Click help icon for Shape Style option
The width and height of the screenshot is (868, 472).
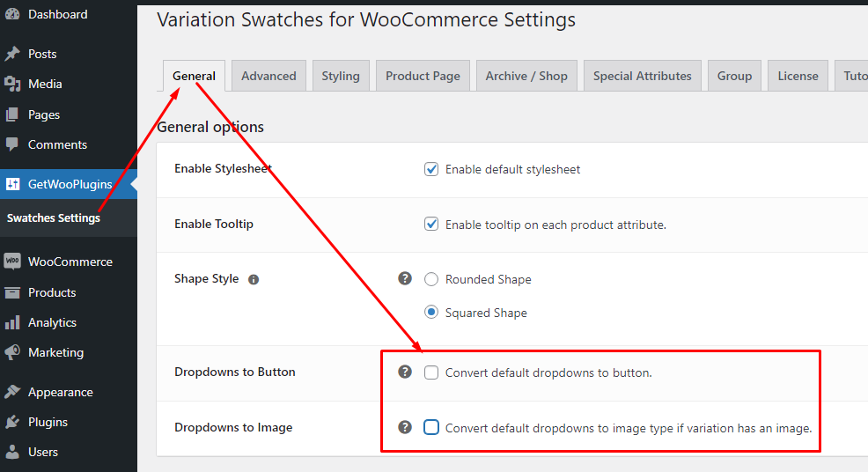coord(405,278)
